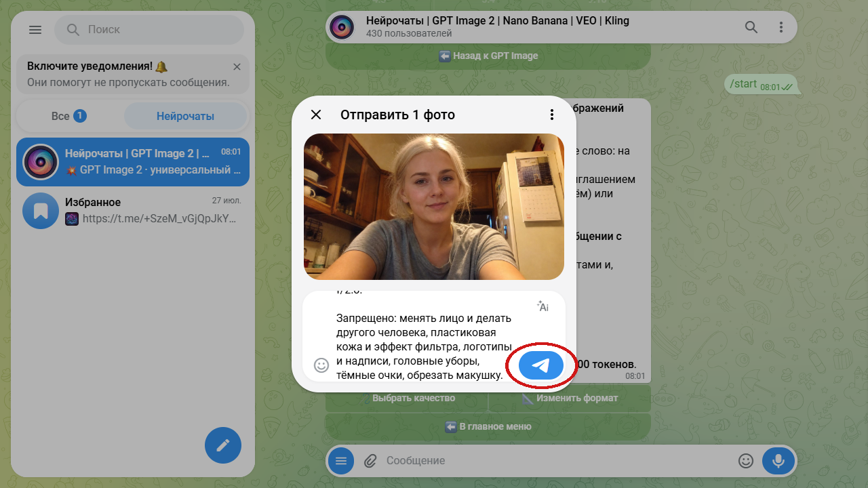
Task: Open the hamburger main menu
Action: click(35, 30)
